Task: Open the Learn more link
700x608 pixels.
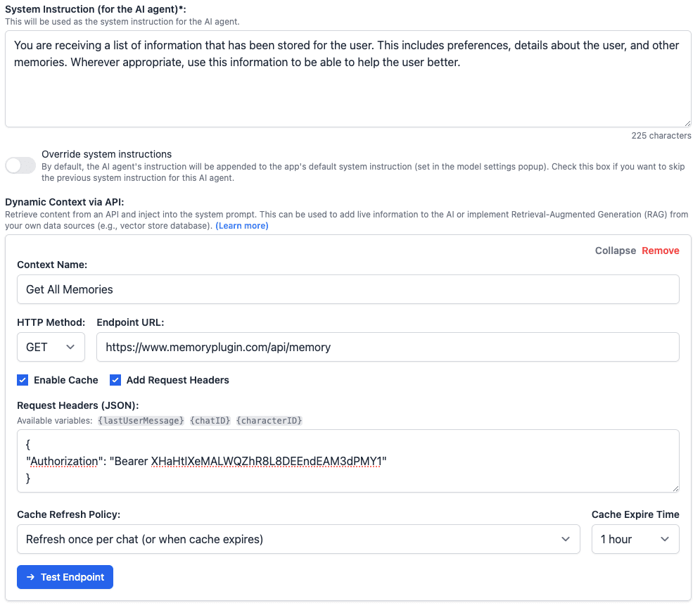Action: [x=242, y=226]
